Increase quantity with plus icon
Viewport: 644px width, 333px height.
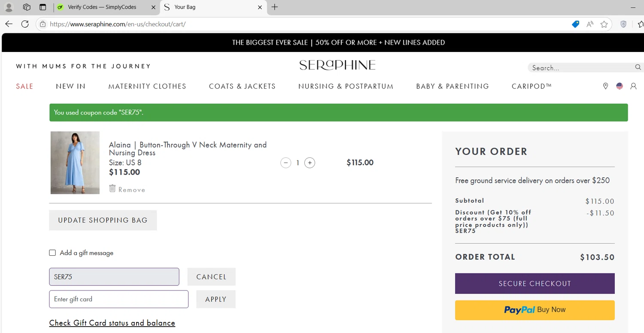310,163
